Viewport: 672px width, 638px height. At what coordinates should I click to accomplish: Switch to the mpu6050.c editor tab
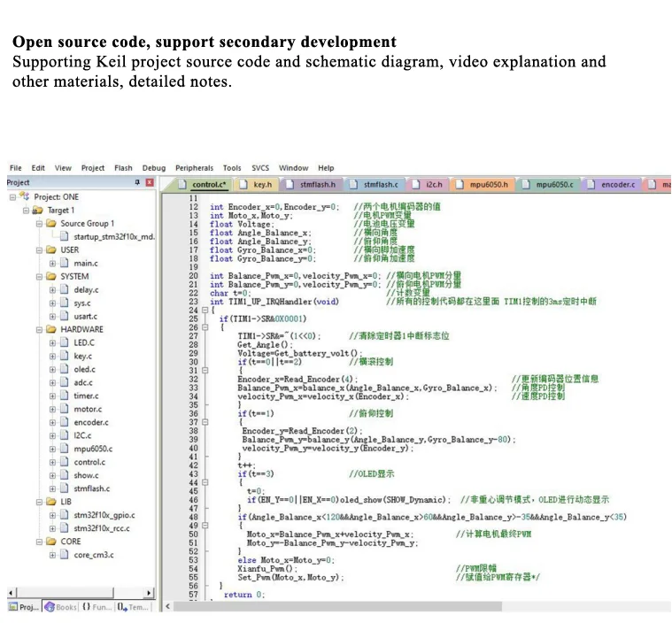(x=549, y=184)
